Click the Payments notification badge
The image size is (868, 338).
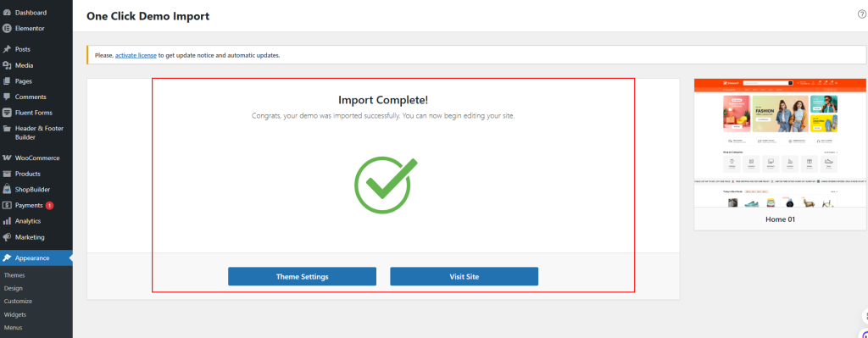49,205
